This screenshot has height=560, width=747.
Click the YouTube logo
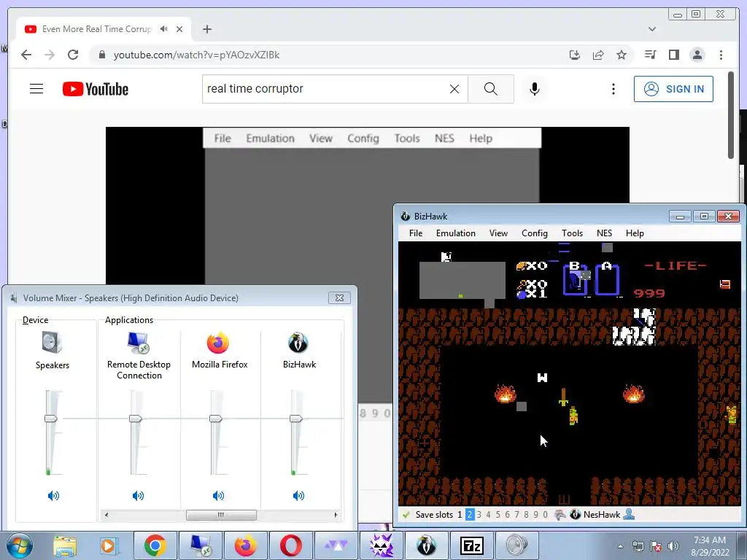(96, 89)
